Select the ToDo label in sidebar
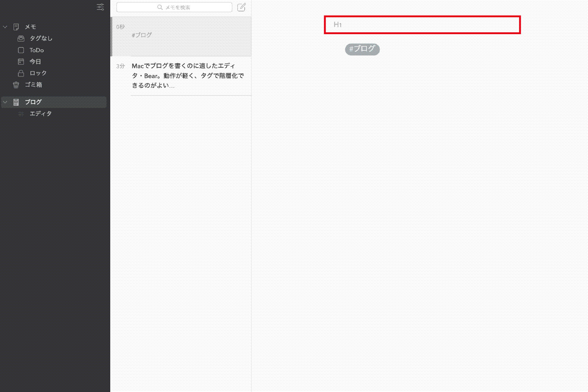 coord(37,50)
